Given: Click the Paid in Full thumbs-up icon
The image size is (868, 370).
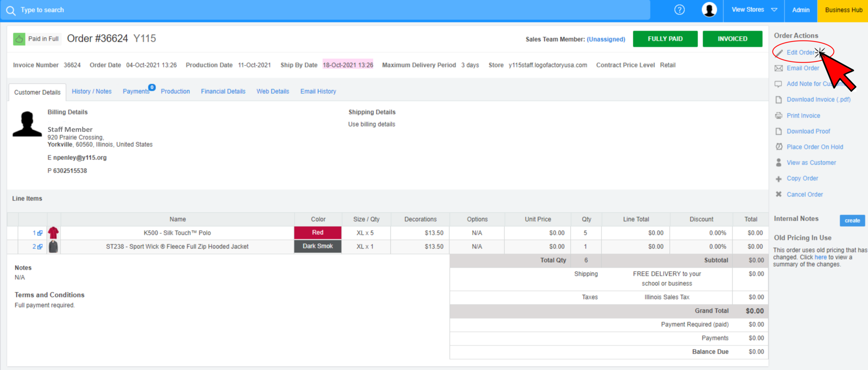Looking at the screenshot, I should tap(19, 39).
